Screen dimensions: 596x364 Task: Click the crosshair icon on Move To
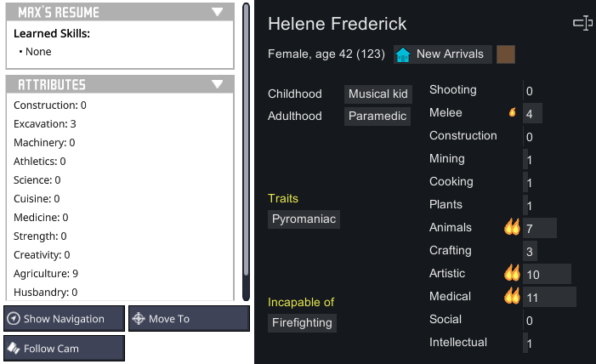pos(139,319)
